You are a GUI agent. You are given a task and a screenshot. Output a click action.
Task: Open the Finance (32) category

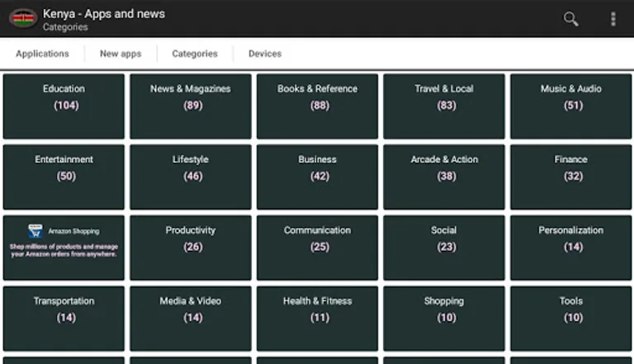pyautogui.click(x=571, y=177)
